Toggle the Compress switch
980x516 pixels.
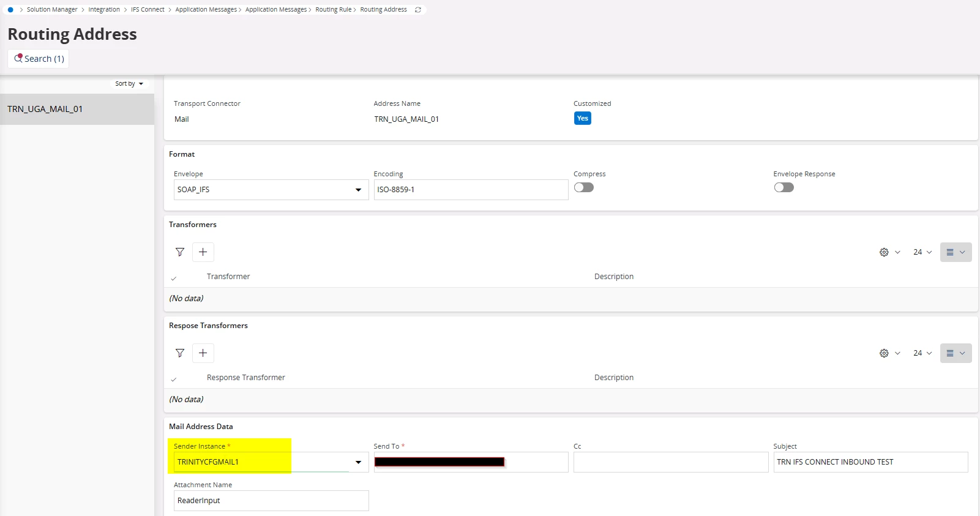pos(584,187)
